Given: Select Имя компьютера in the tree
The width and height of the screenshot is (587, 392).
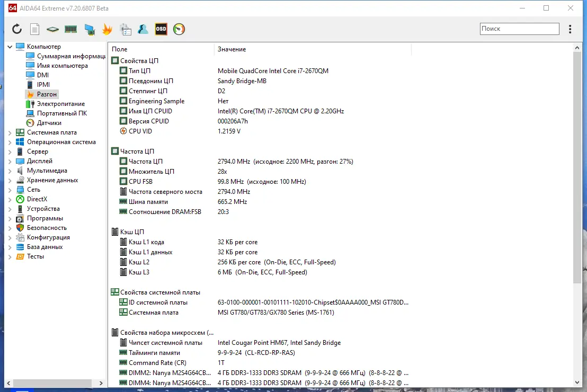Looking at the screenshot, I should (x=62, y=66).
